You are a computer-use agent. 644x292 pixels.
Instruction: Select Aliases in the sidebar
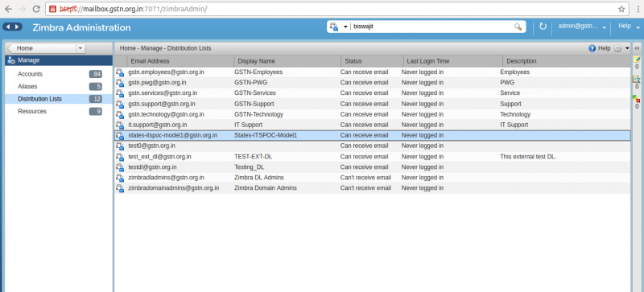[x=27, y=87]
